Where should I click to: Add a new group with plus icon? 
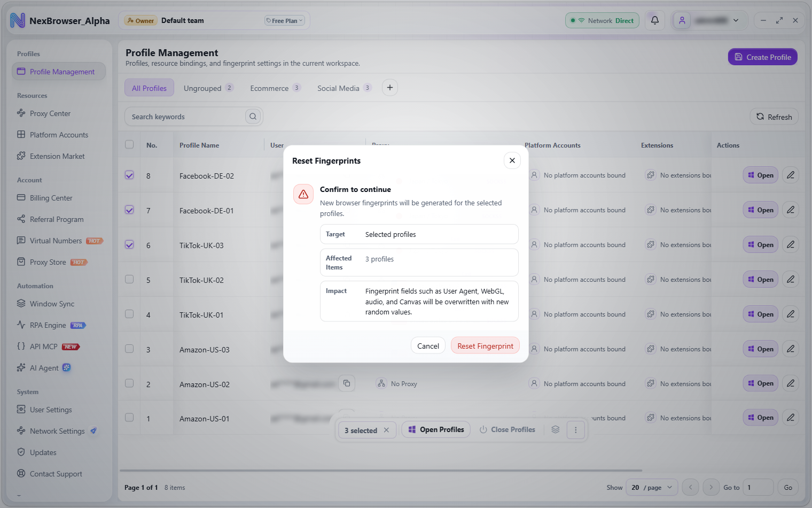(x=390, y=88)
